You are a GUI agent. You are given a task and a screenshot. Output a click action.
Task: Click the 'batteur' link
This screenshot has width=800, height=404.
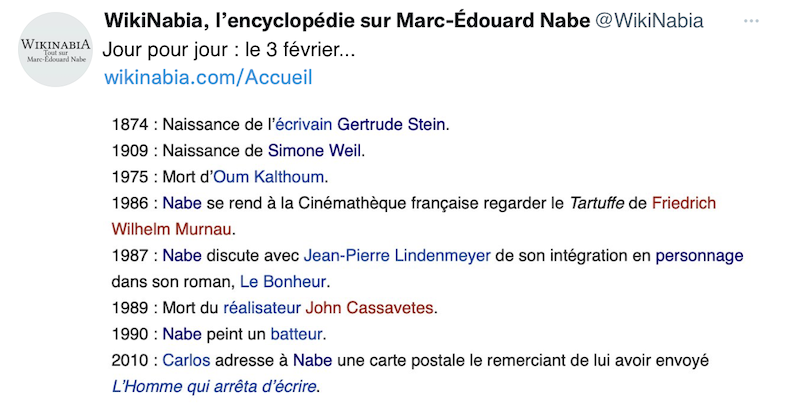click(297, 333)
